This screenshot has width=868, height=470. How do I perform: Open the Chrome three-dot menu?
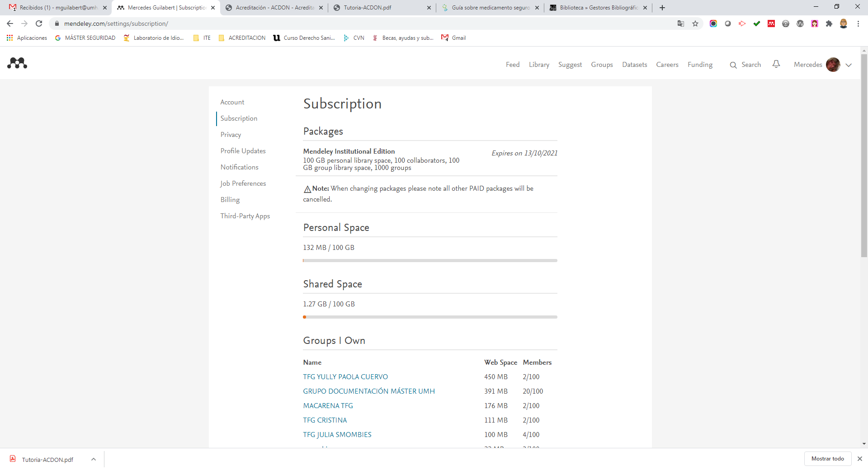[858, 23]
